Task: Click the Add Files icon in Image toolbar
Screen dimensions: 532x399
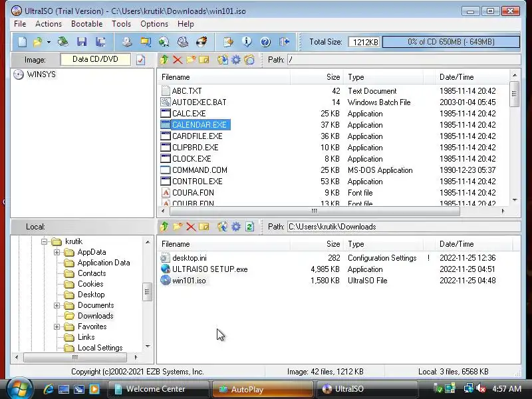Action: (x=223, y=60)
